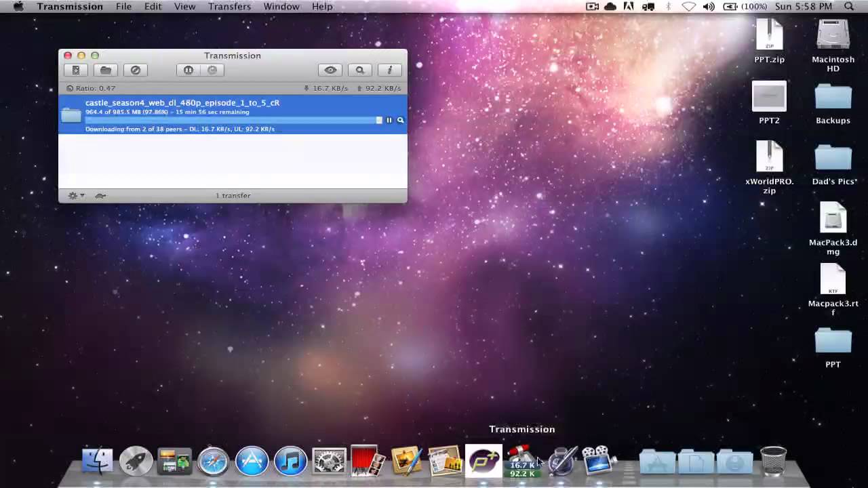Open Finder from the Dock
This screenshot has height=488, width=868.
click(x=98, y=461)
